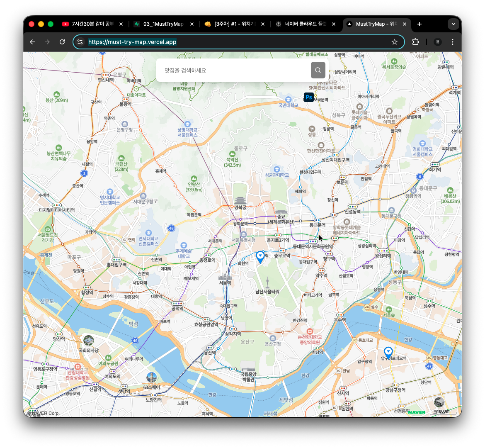Click the blue marker near Chungmuro Station

pyautogui.click(x=260, y=256)
